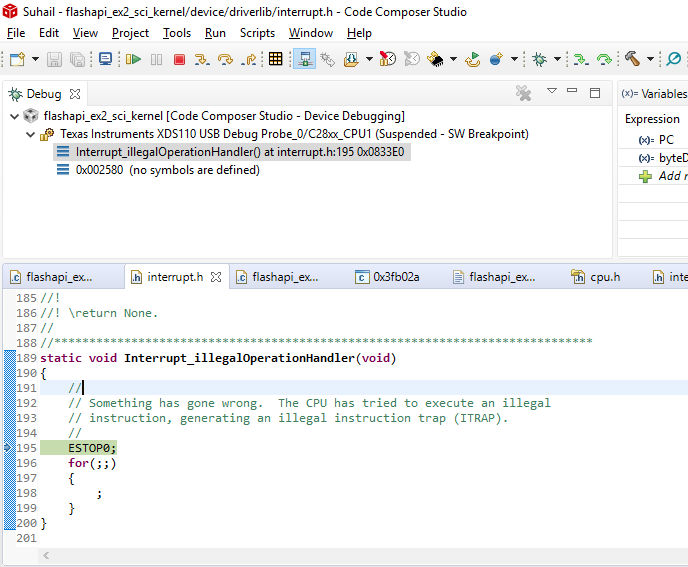
Task: Click the Step Over icon
Action: 226,59
